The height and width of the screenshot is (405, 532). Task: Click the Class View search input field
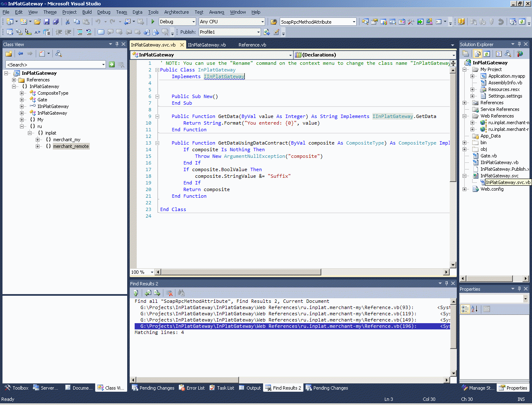click(53, 64)
